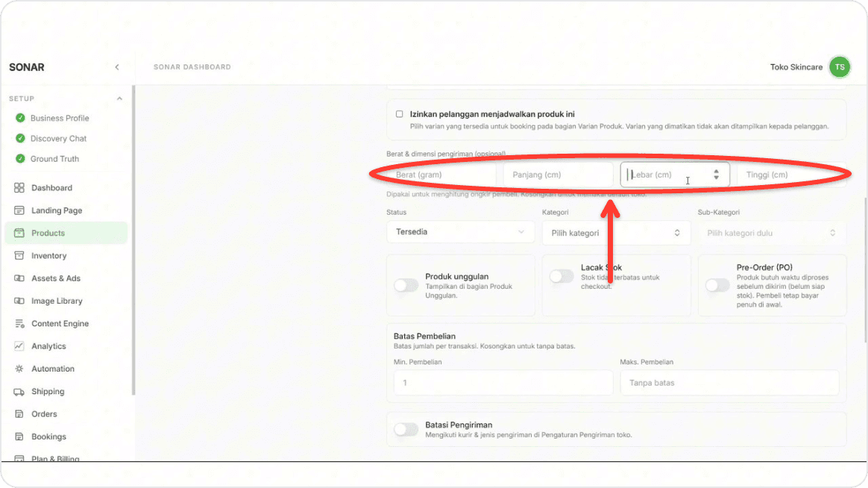This screenshot has width=868, height=488.
Task: Open the Automation label
Action: pos(53,369)
